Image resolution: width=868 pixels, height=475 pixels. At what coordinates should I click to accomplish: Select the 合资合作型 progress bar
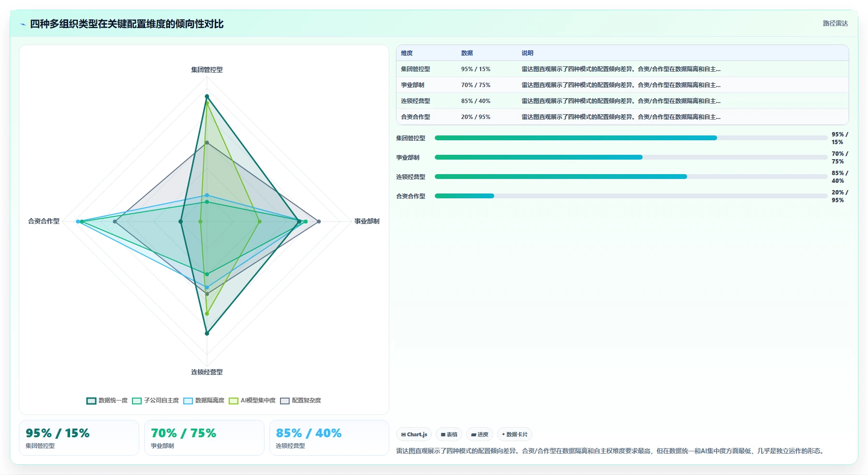[631, 196]
